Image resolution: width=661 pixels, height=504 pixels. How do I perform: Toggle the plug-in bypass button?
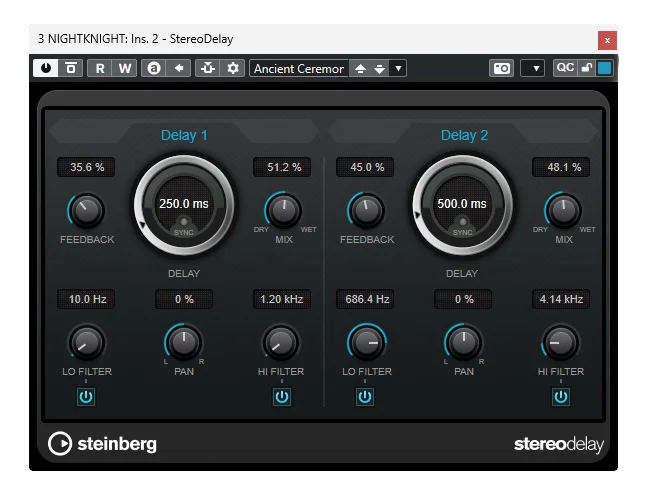71,68
